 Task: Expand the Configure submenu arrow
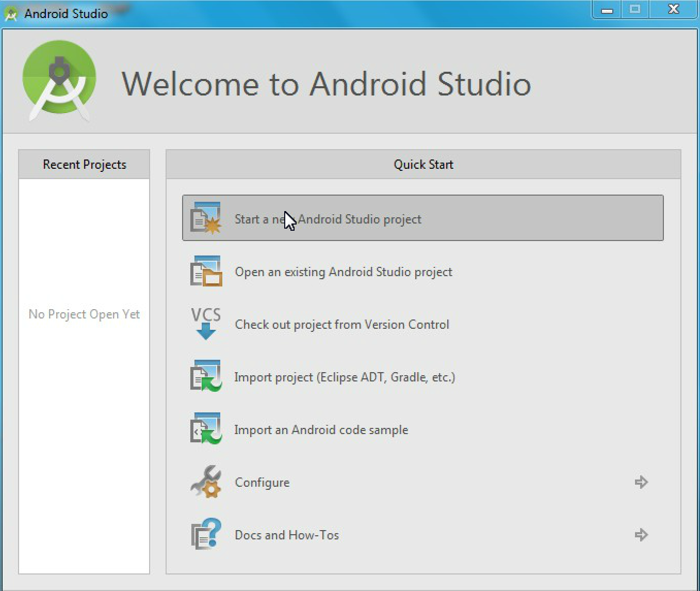click(641, 482)
